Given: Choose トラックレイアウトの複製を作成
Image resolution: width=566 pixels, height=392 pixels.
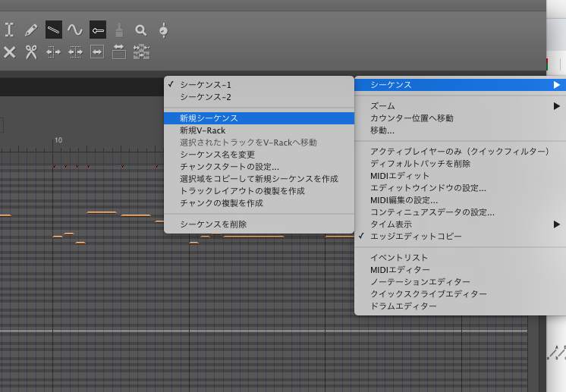Looking at the screenshot, I should (x=259, y=191).
